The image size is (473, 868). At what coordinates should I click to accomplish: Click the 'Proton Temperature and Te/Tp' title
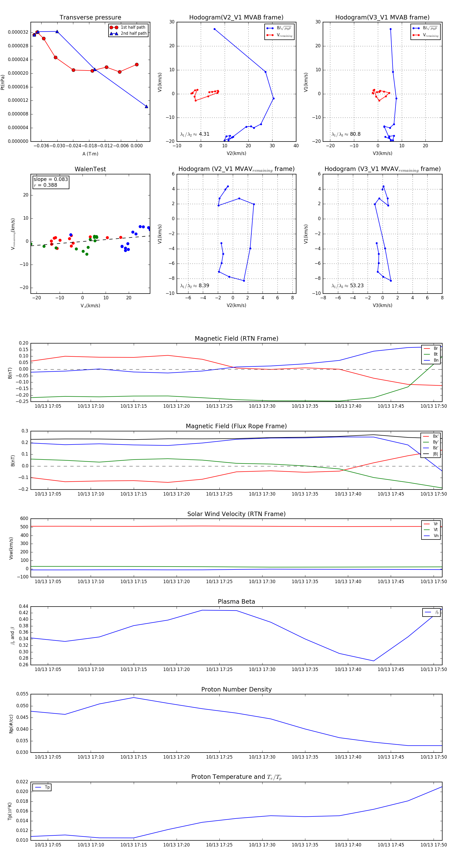tap(236, 777)
